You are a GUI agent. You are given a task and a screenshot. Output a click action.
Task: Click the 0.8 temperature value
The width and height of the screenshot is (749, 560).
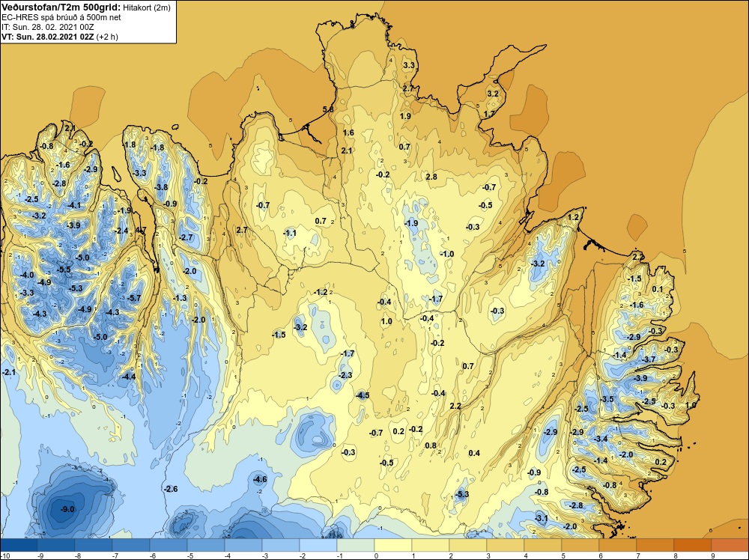(x=431, y=446)
